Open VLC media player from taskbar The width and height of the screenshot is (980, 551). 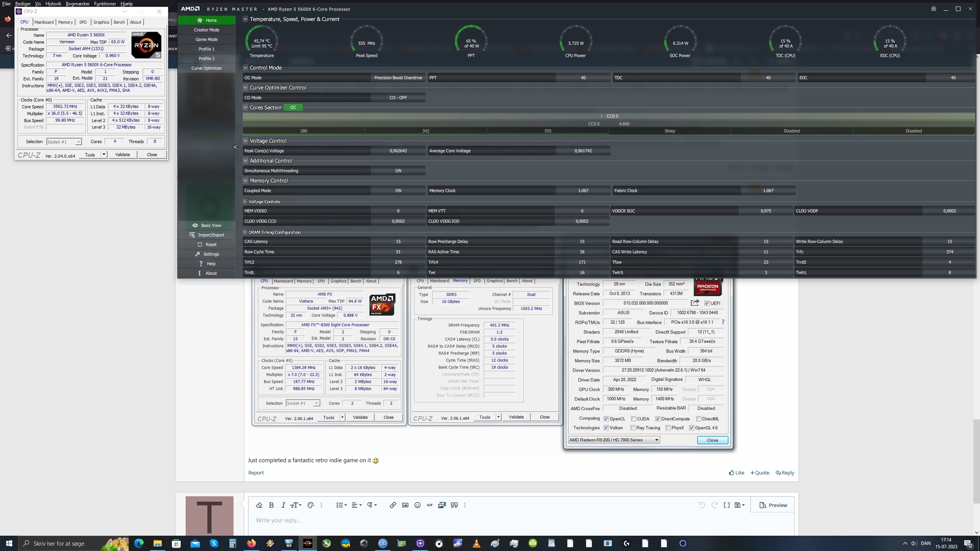pyautogui.click(x=476, y=543)
